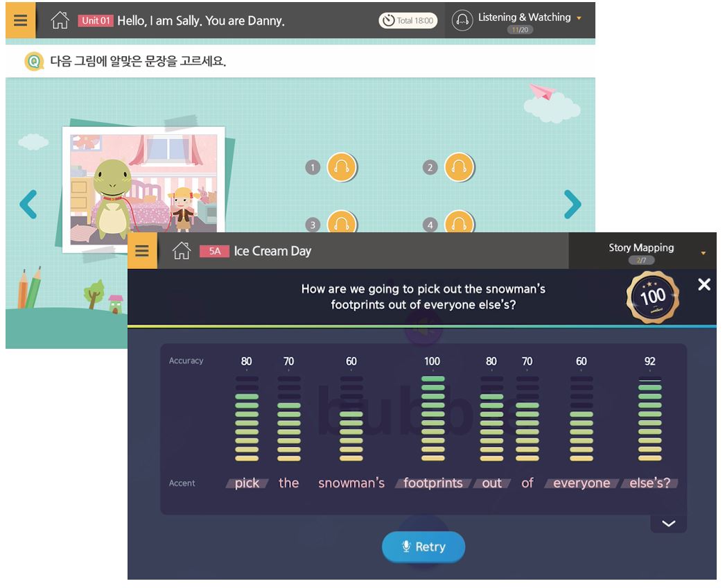Expand the Story Mapping dropdown

tap(703, 253)
